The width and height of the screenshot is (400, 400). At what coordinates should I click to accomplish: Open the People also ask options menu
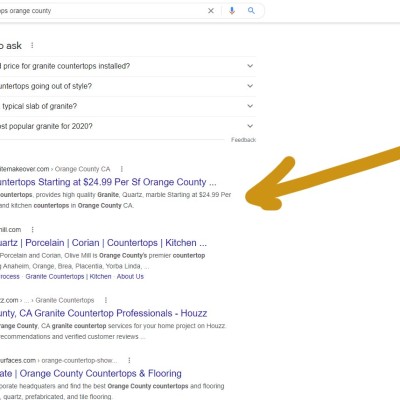pos(32,45)
